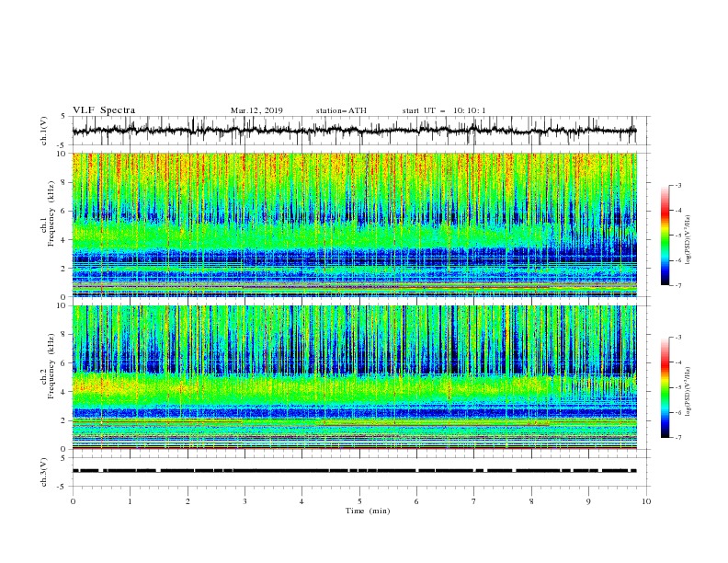Click the "station=ATH" header text
The width and height of the screenshot is (728, 563).
point(341,110)
